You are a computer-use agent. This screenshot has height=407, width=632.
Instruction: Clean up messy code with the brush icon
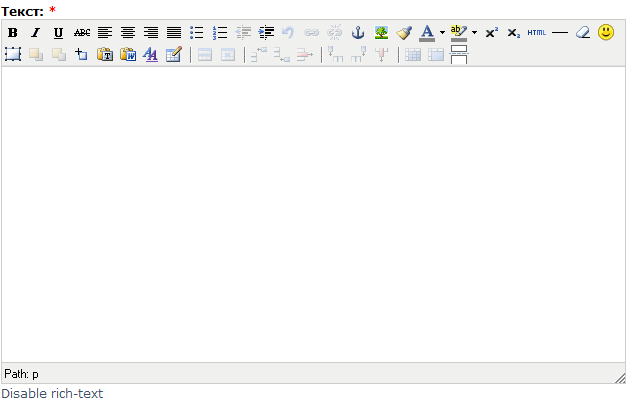[x=404, y=32]
